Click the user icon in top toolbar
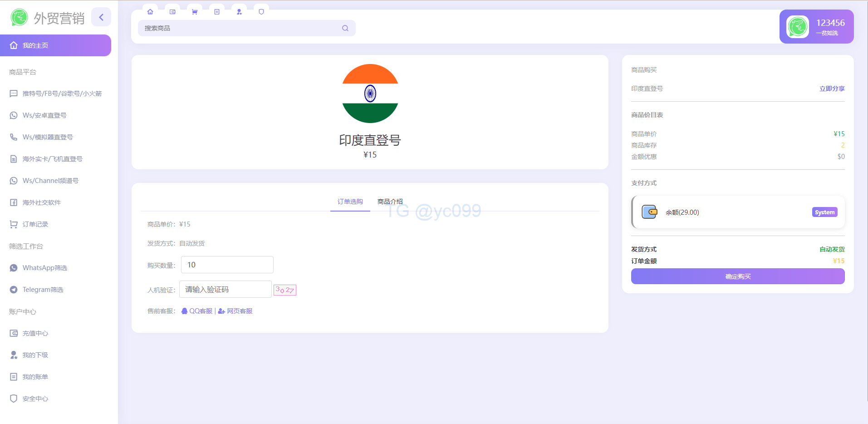Screen dimensions: 868x424 click(239, 12)
